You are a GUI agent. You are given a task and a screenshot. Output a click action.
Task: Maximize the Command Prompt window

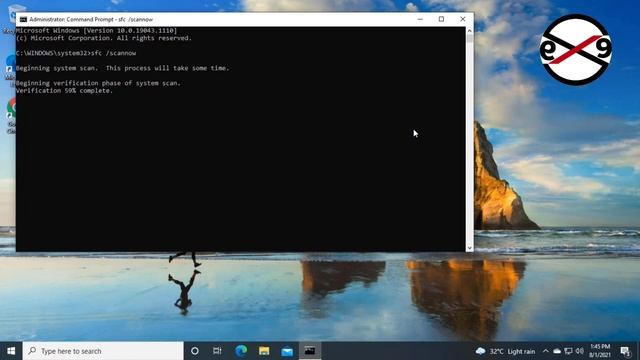(x=441, y=19)
